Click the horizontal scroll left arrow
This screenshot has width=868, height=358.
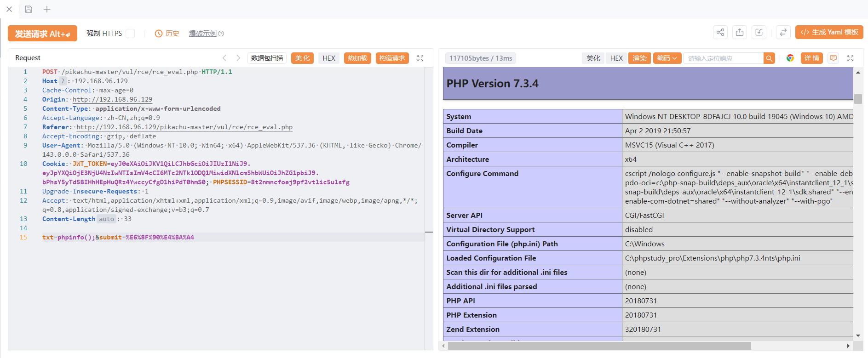[x=443, y=346]
